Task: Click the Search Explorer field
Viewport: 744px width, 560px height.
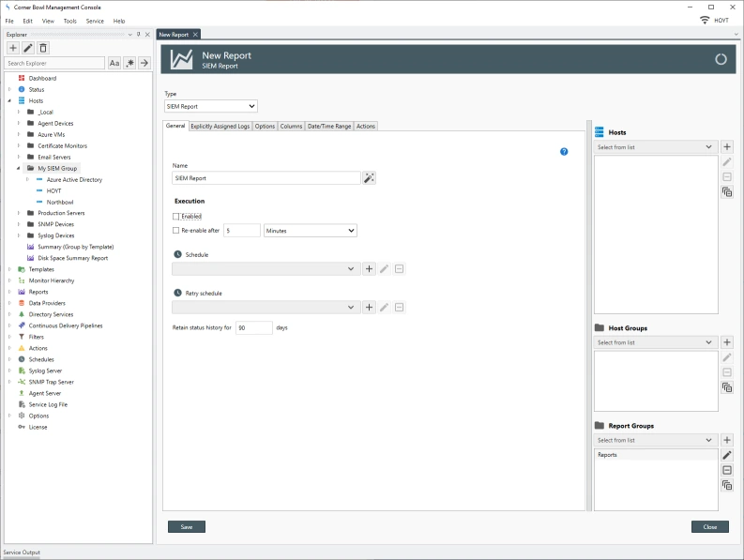Action: tap(55, 63)
